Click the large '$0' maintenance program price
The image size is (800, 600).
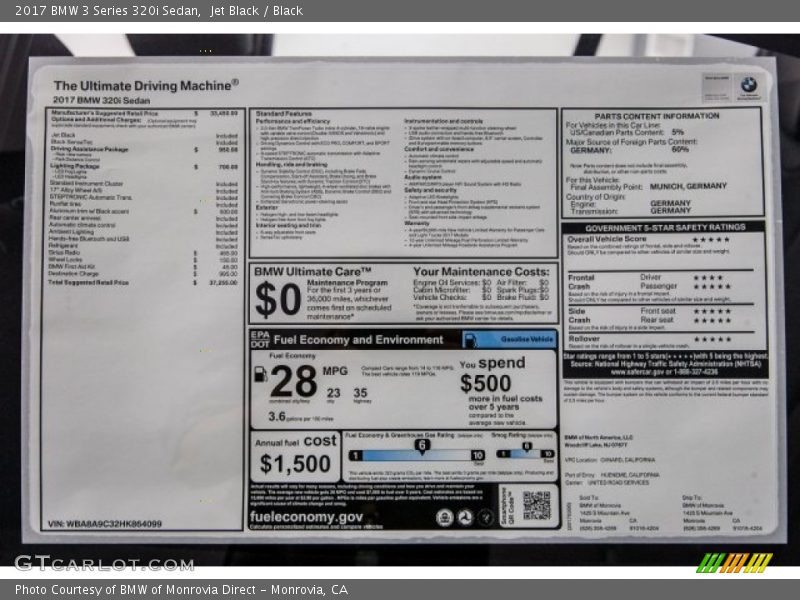[x=278, y=300]
